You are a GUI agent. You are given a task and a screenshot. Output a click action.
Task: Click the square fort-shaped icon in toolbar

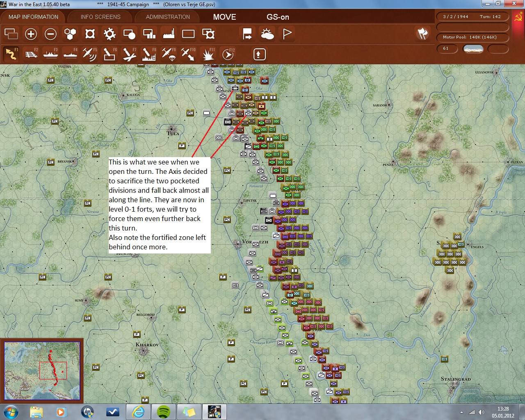click(90, 34)
